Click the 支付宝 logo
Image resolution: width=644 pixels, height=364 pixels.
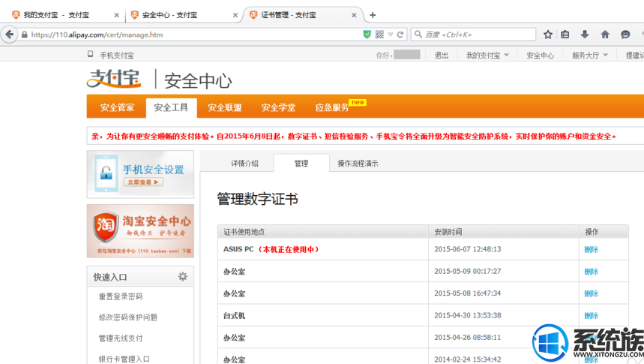tap(114, 78)
